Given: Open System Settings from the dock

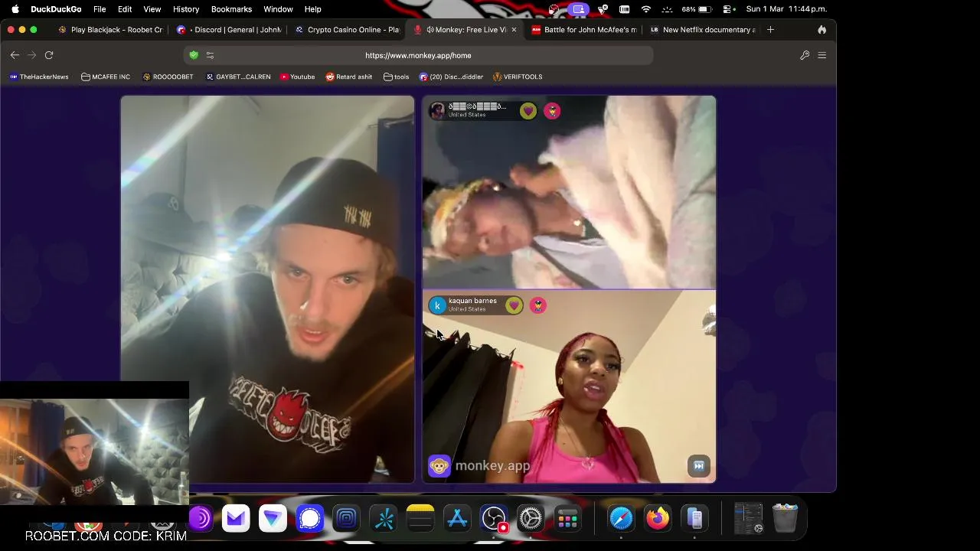Looking at the screenshot, I should [x=530, y=519].
